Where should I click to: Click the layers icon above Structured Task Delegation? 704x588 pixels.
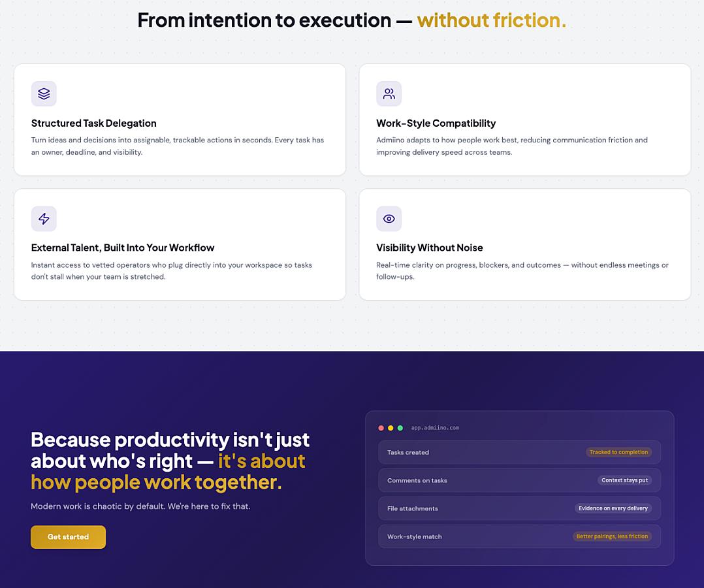pos(44,94)
